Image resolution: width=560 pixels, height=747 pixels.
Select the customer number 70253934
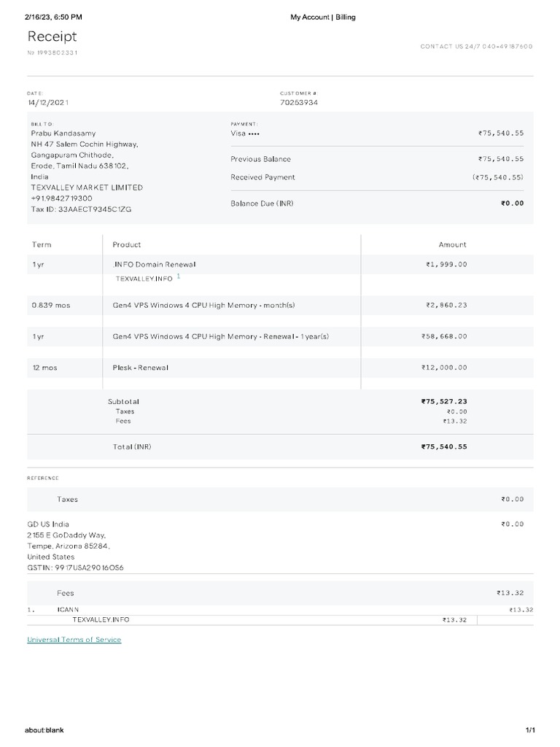299,103
